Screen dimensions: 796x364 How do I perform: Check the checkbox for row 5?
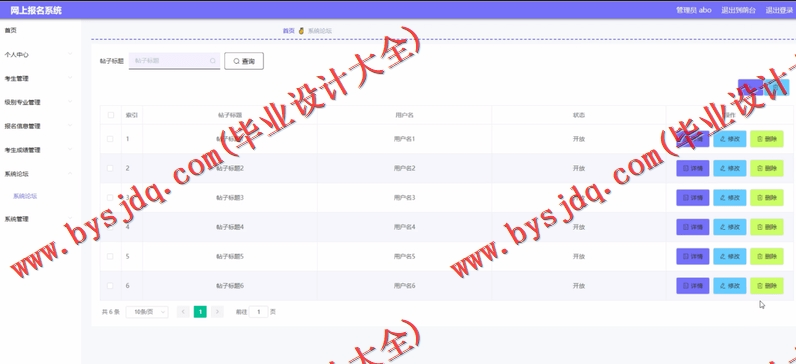110,256
